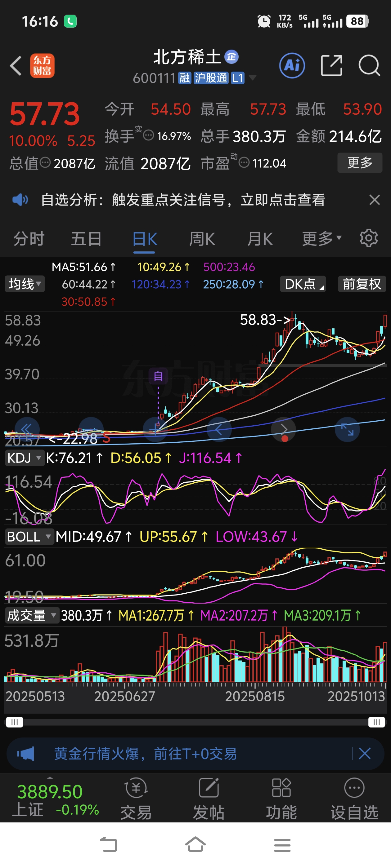Image resolution: width=391 pixels, height=868 pixels.
Task: Switch to the 月K tab
Action: click(x=260, y=239)
